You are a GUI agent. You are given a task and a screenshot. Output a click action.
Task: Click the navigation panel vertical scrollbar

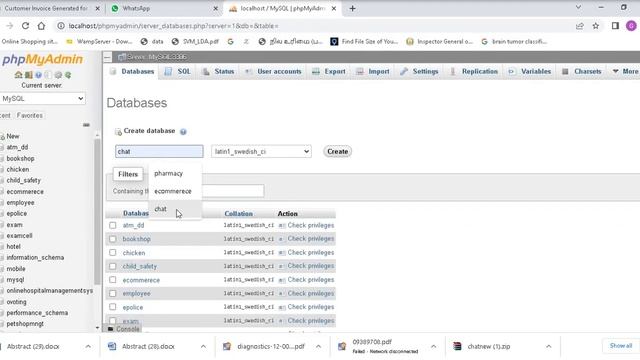97,212
